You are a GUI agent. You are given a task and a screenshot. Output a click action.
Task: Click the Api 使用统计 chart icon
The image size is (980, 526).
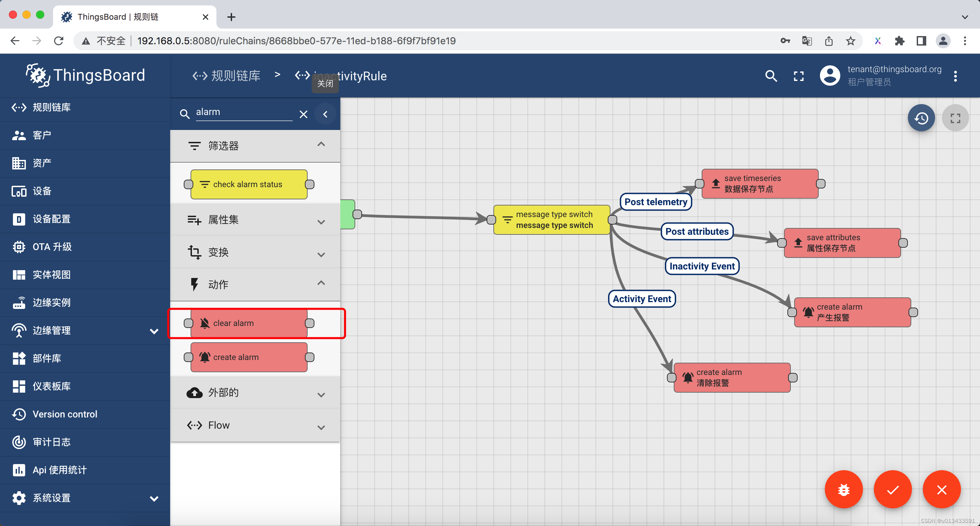(19, 470)
